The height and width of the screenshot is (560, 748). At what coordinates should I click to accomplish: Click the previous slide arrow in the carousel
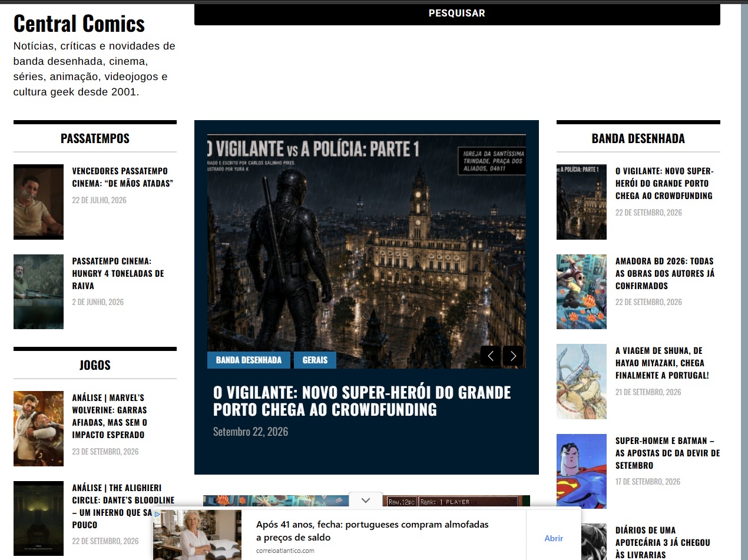[491, 356]
